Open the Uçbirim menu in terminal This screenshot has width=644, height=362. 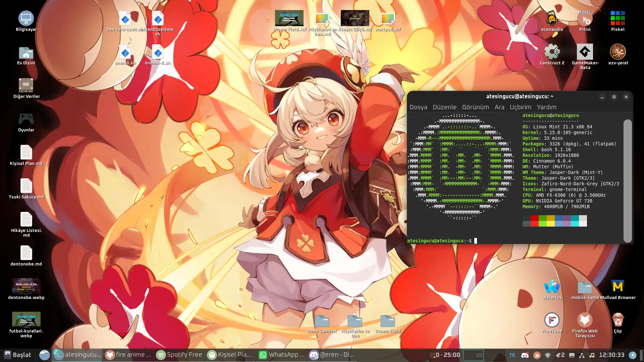tap(521, 107)
